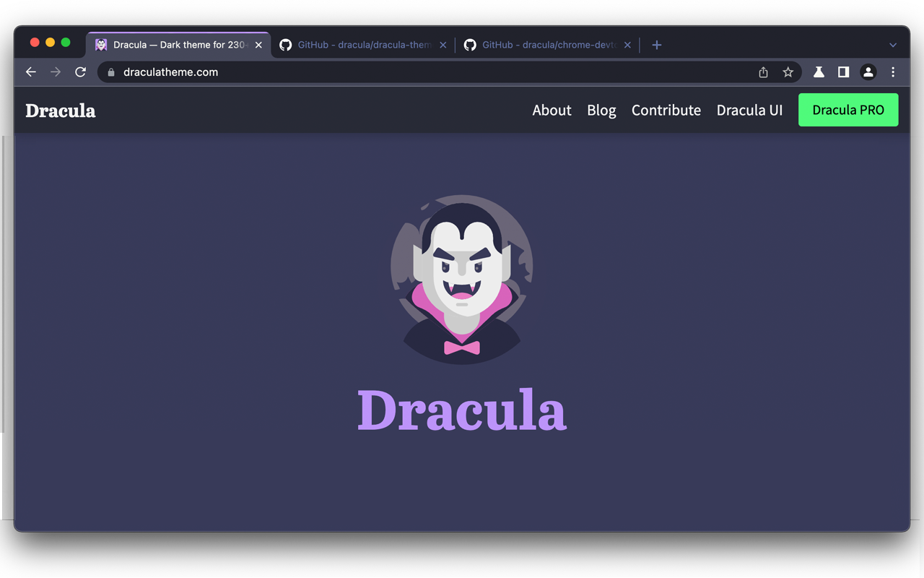The image size is (924, 578).
Task: Click the green macOS full-screen button
Action: tap(66, 43)
